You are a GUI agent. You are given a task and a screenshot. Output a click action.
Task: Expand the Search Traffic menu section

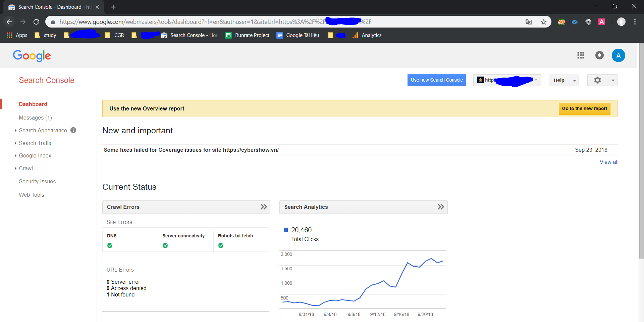click(x=36, y=143)
